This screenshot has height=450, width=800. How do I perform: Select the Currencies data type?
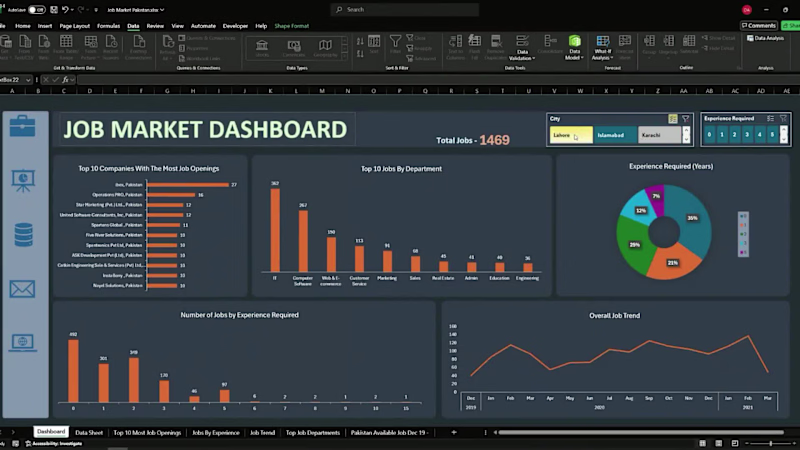[293, 48]
